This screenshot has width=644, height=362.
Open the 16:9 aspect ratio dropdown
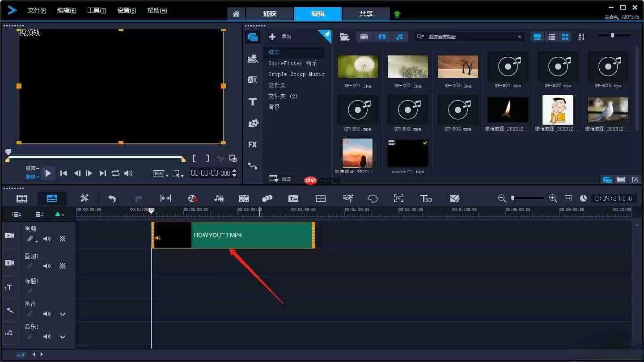(x=161, y=174)
